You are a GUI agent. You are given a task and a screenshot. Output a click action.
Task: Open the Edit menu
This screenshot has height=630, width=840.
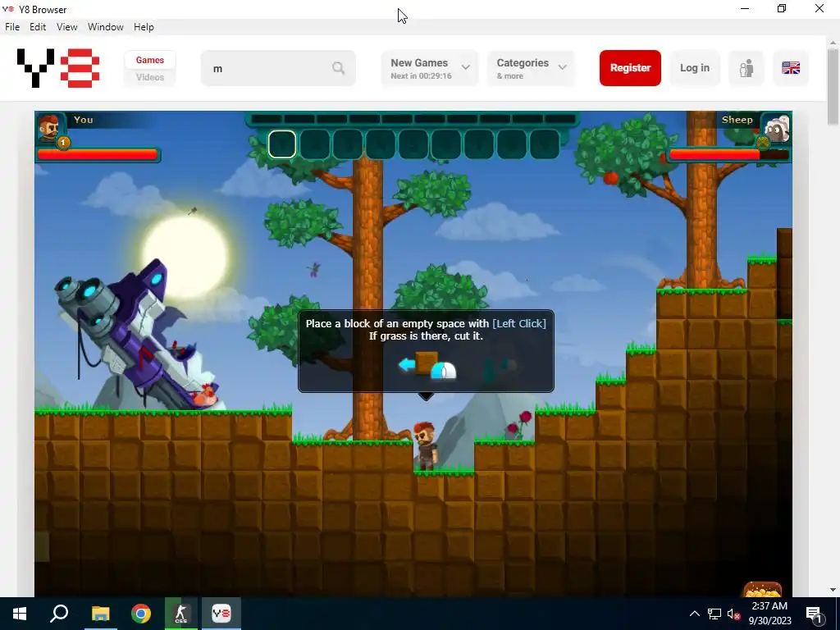(38, 27)
